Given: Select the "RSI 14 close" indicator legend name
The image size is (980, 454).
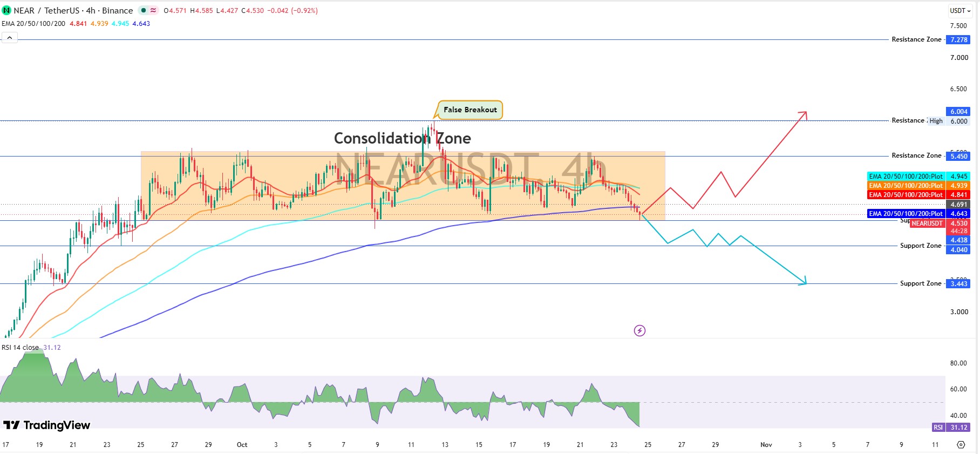Looking at the screenshot, I should click(x=21, y=348).
